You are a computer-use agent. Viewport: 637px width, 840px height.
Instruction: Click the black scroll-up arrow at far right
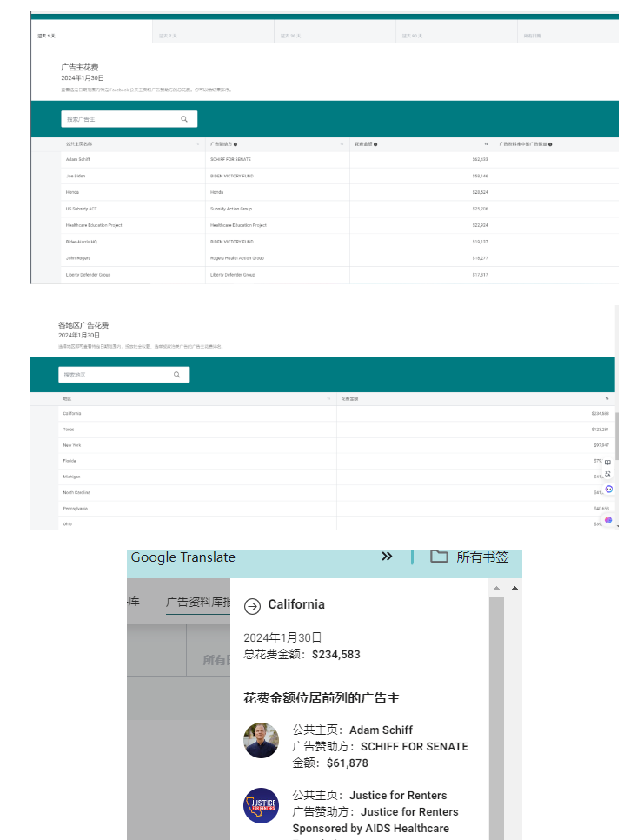click(514, 588)
